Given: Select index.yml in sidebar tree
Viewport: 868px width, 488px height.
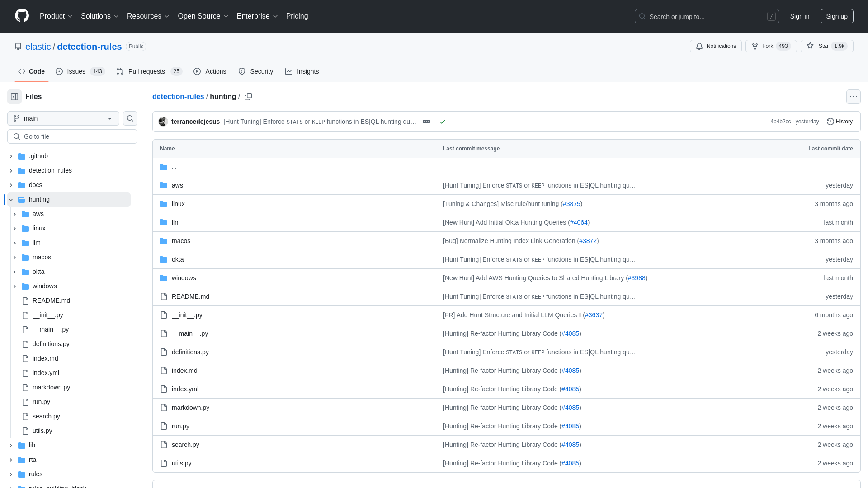Looking at the screenshot, I should (x=46, y=373).
